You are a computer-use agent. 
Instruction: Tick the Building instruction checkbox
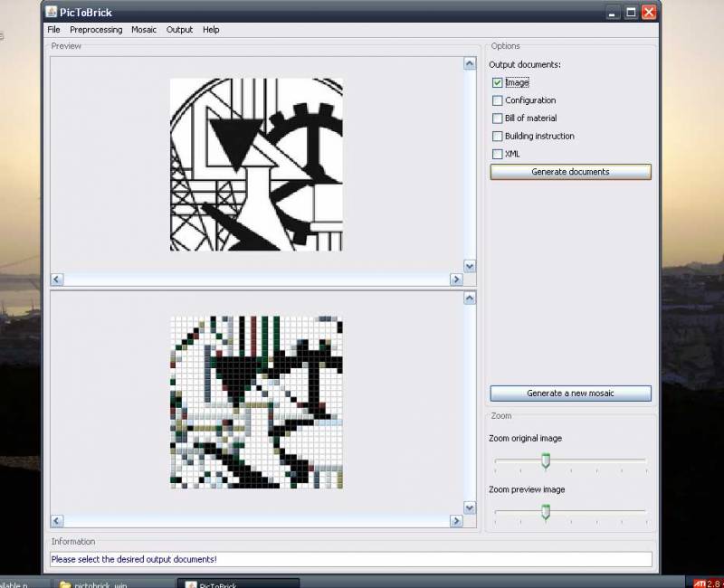pyautogui.click(x=497, y=137)
